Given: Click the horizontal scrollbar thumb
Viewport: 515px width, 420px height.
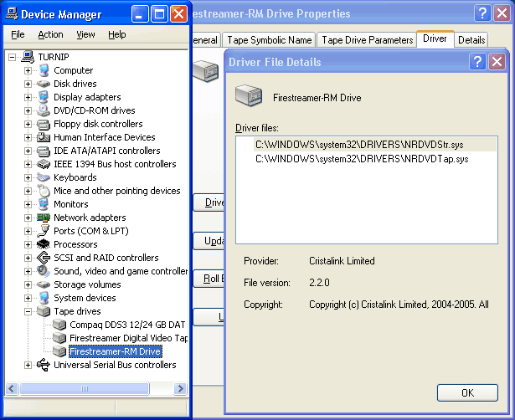Looking at the screenshot, I should click(x=85, y=389).
